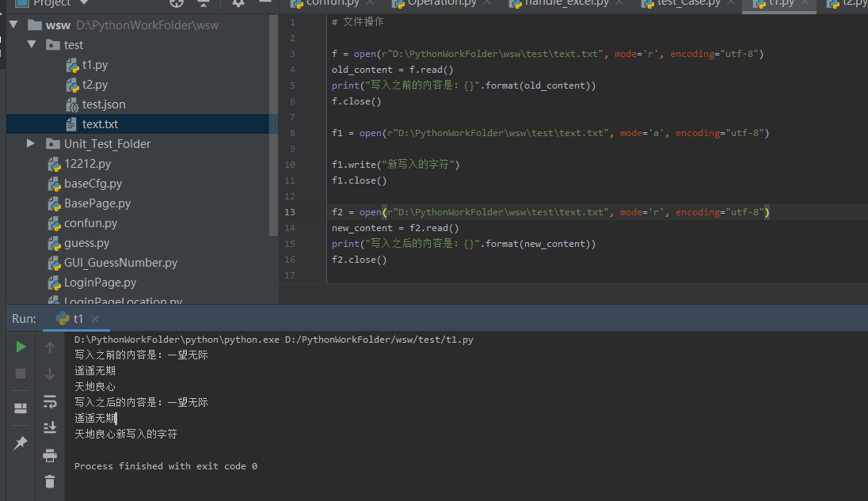Click the restore layout icon in Run panel
868x501 pixels.
(21, 408)
